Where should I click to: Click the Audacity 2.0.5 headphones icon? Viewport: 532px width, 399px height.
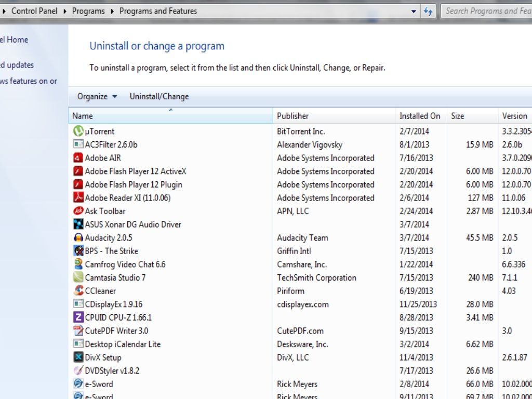[x=78, y=238]
